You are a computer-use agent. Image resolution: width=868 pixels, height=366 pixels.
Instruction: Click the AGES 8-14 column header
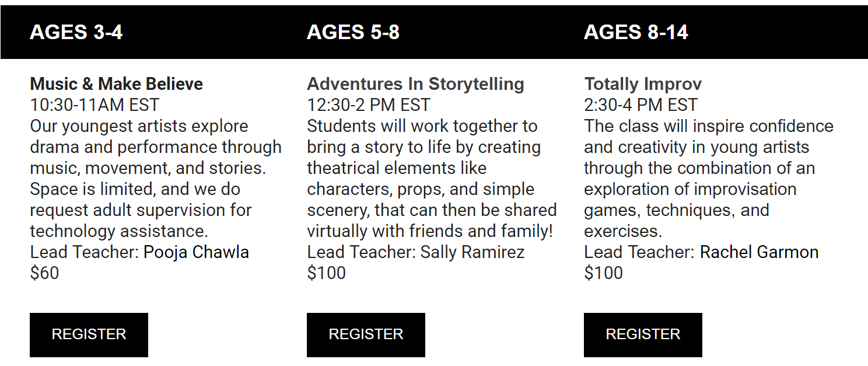click(636, 32)
